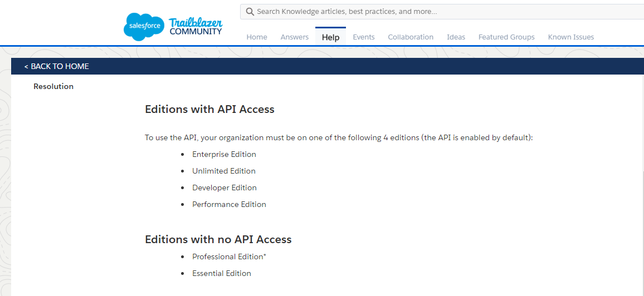Click the 'To use the API' sentence
The width and height of the screenshot is (644, 296).
[x=339, y=138]
